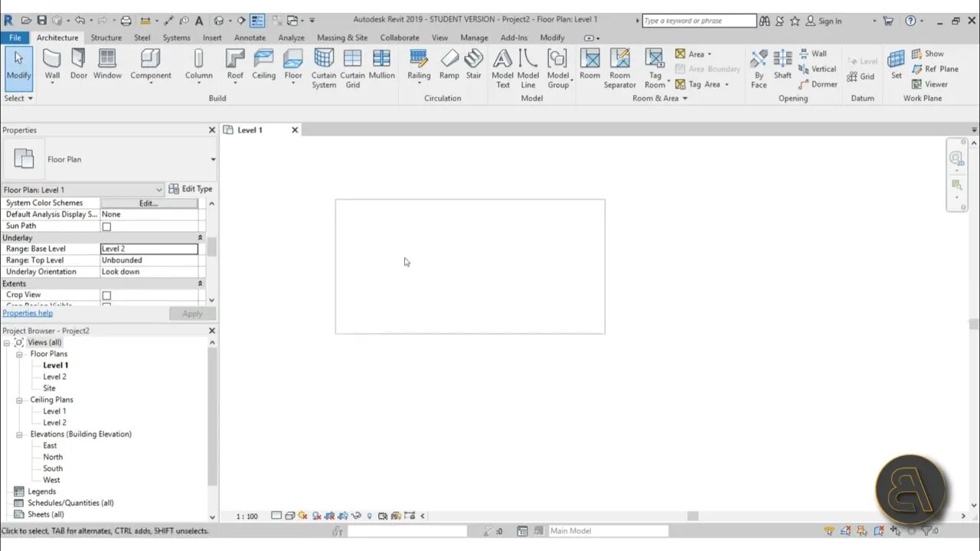Select the Door tool
This screenshot has height=551, width=980.
(x=78, y=64)
